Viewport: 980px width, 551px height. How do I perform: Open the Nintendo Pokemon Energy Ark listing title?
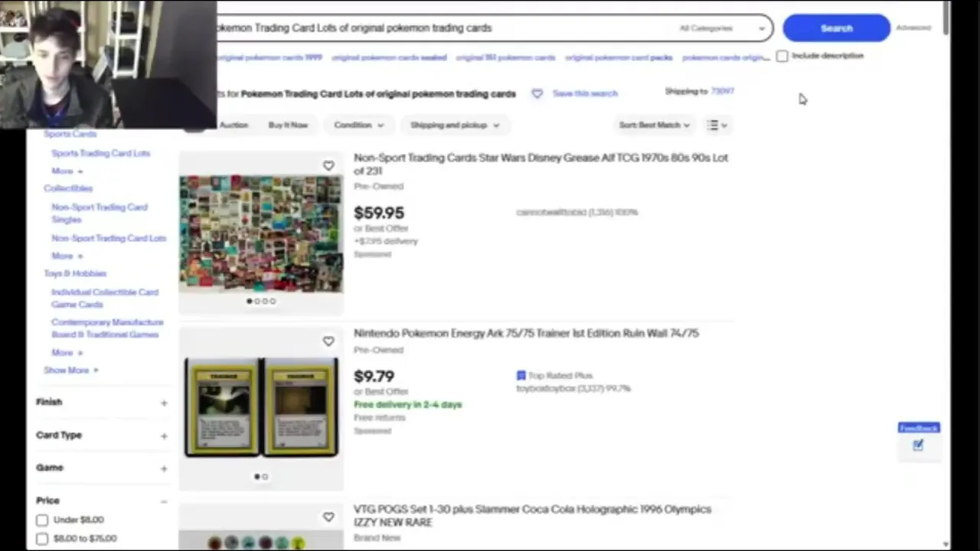click(526, 333)
